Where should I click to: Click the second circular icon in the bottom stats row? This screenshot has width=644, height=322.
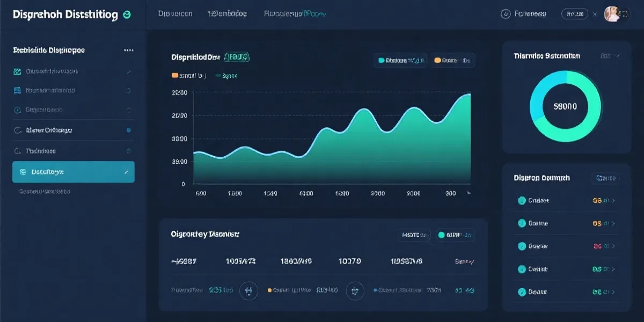pos(355,290)
